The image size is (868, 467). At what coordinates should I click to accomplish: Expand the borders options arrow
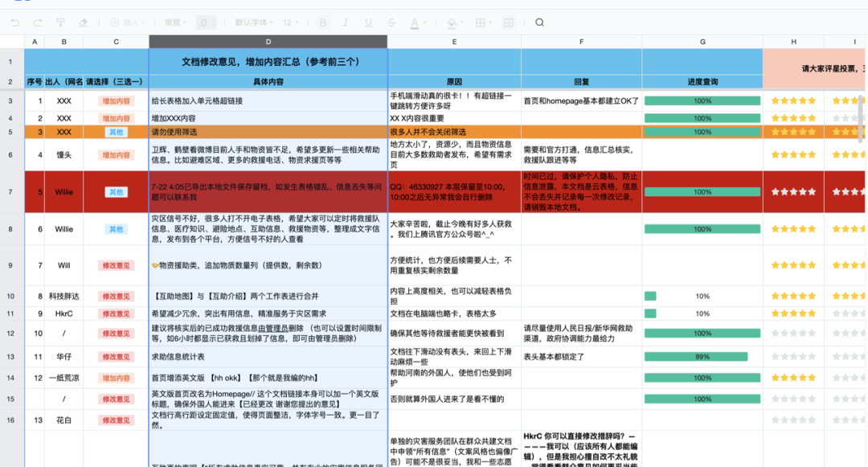click(x=490, y=23)
